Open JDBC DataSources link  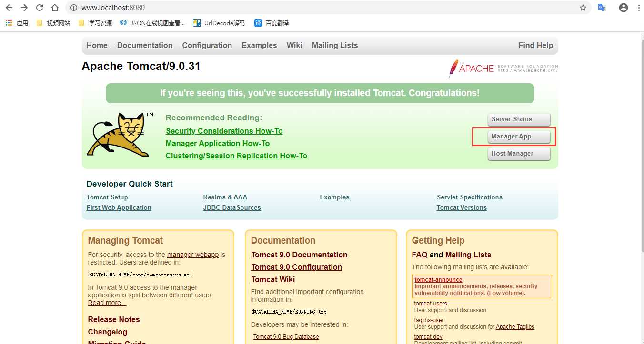232,207
